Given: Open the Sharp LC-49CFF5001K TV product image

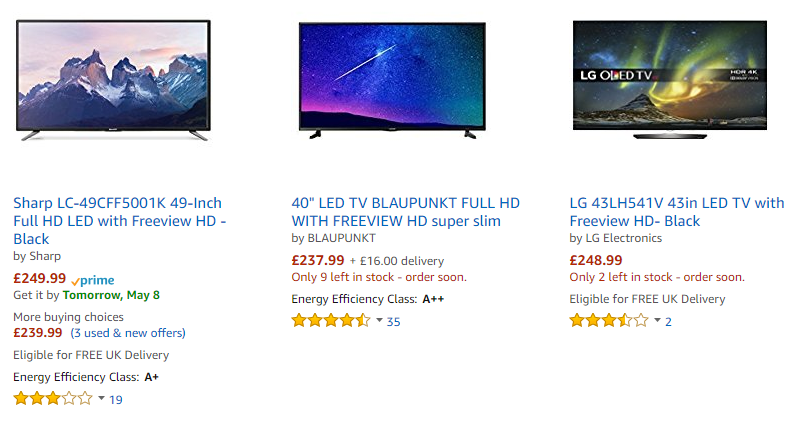Looking at the screenshot, I should tap(113, 80).
